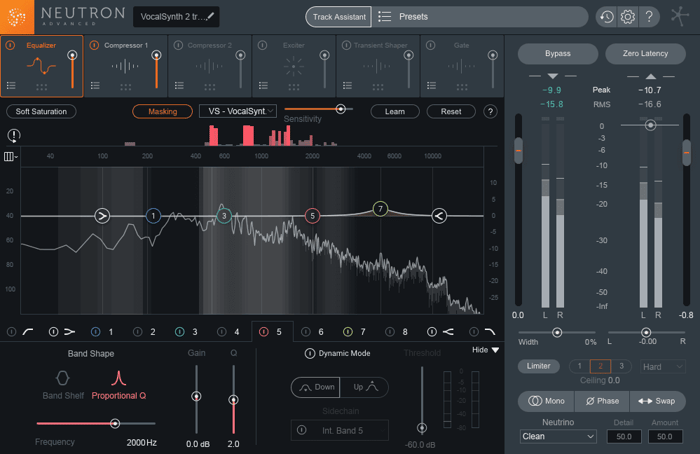Click the Neutrino Detail 50.0 field
This screenshot has width=700, height=454.
click(624, 437)
